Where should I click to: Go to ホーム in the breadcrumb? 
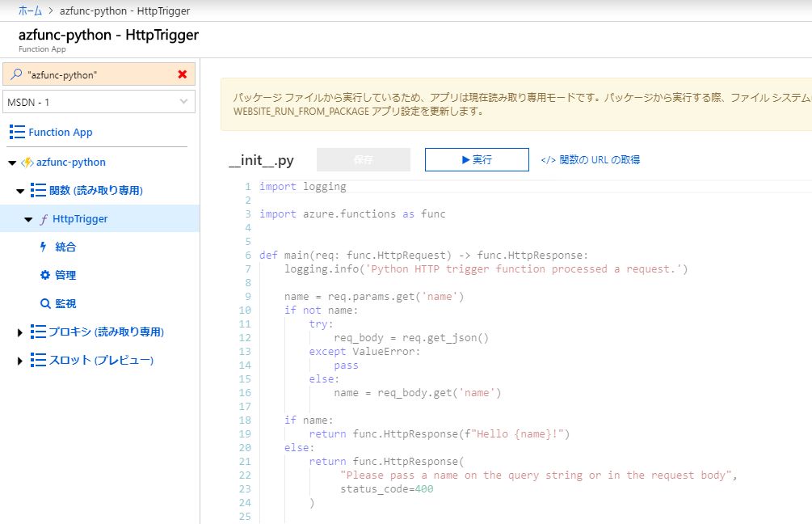point(30,11)
